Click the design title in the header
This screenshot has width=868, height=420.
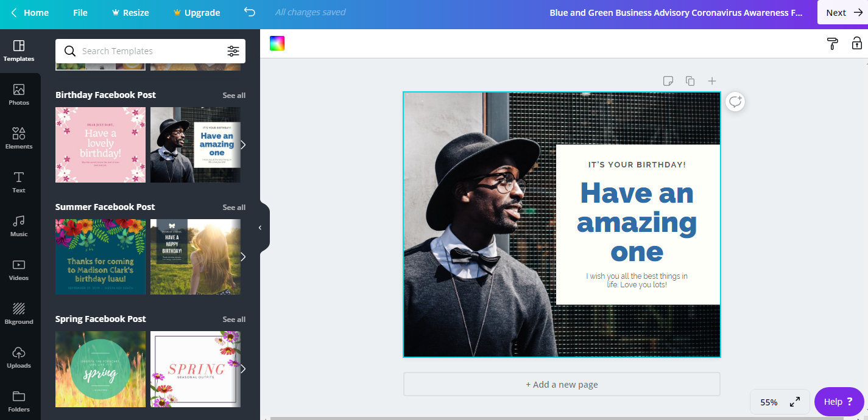pyautogui.click(x=676, y=12)
